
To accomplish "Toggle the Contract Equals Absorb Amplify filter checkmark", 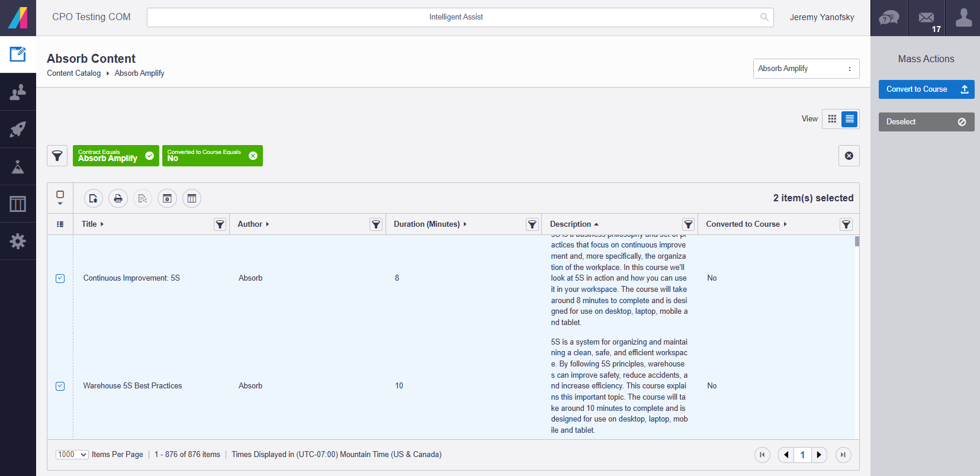I will [150, 156].
